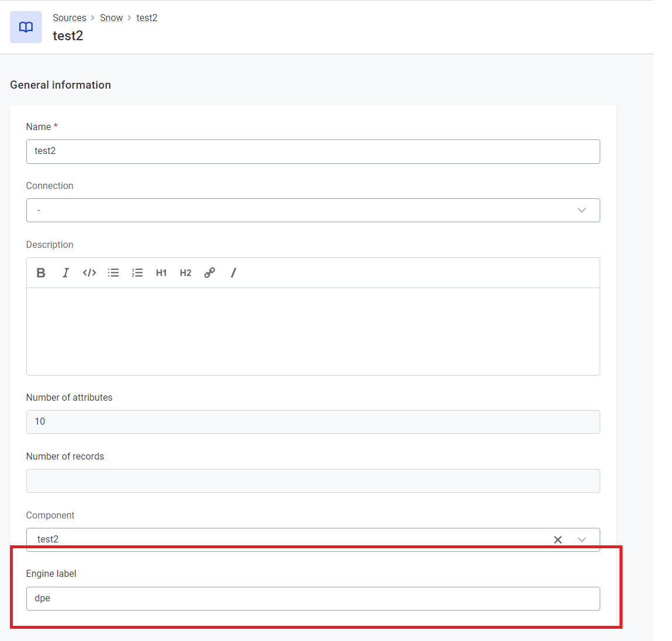Clear the Component selection with X
The height and width of the screenshot is (641, 672).
click(x=558, y=540)
